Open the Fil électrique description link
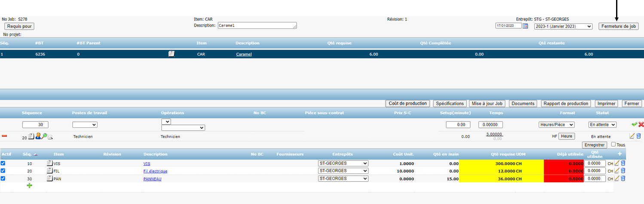This screenshot has height=204, width=644. click(x=155, y=171)
